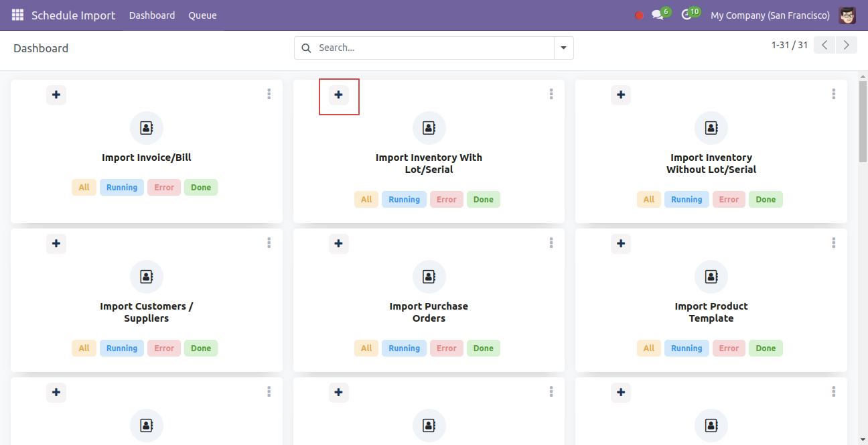Image resolution: width=868 pixels, height=445 pixels.
Task: Show Done for Import Customers / Suppliers
Action: pyautogui.click(x=201, y=348)
